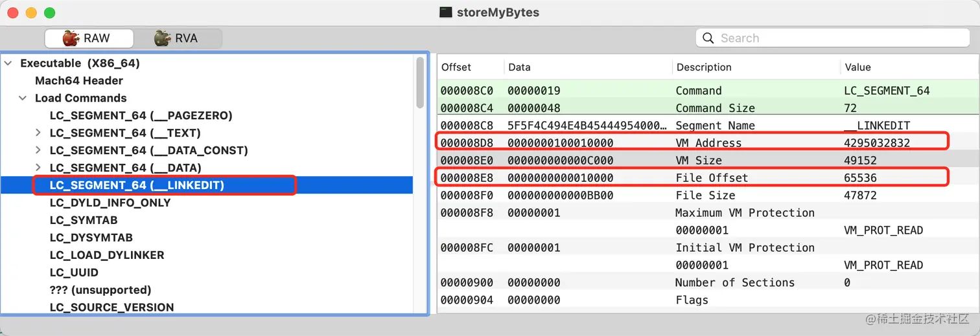Image resolution: width=980 pixels, height=336 pixels.
Task: Click value 47872
Action: pos(860,196)
